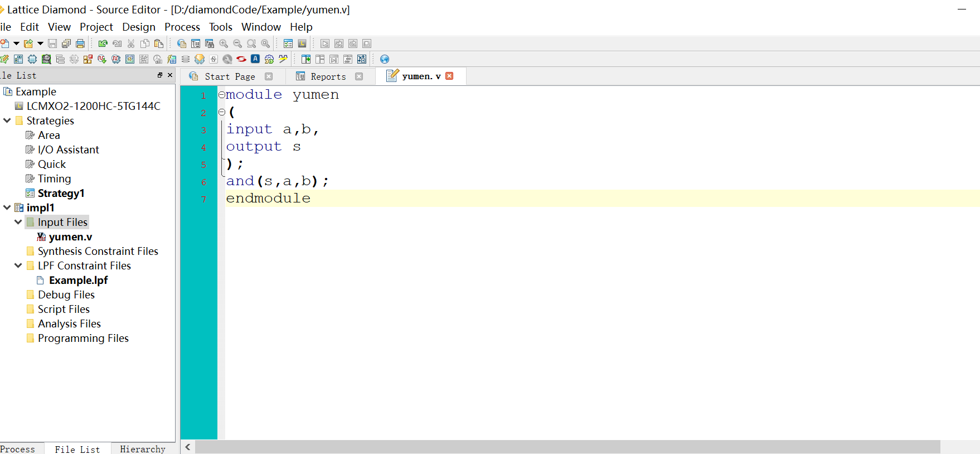Open the Run Manager gear icon
Viewport: 980px width, 454px height.
[x=269, y=59]
